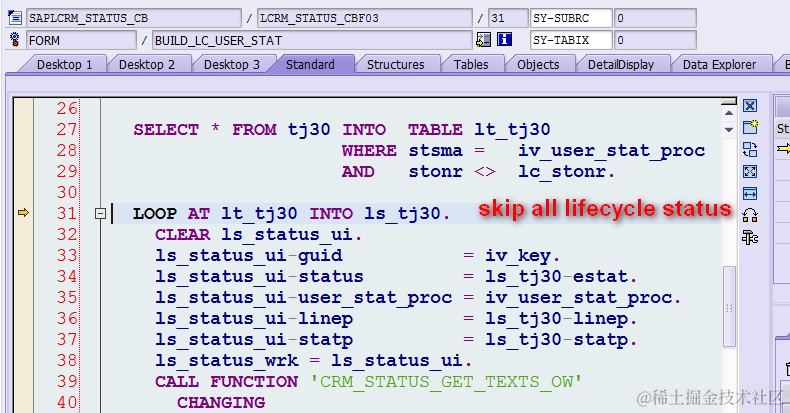Click the line number field showing 31
Viewport: 790px width, 413px height.
pos(508,18)
